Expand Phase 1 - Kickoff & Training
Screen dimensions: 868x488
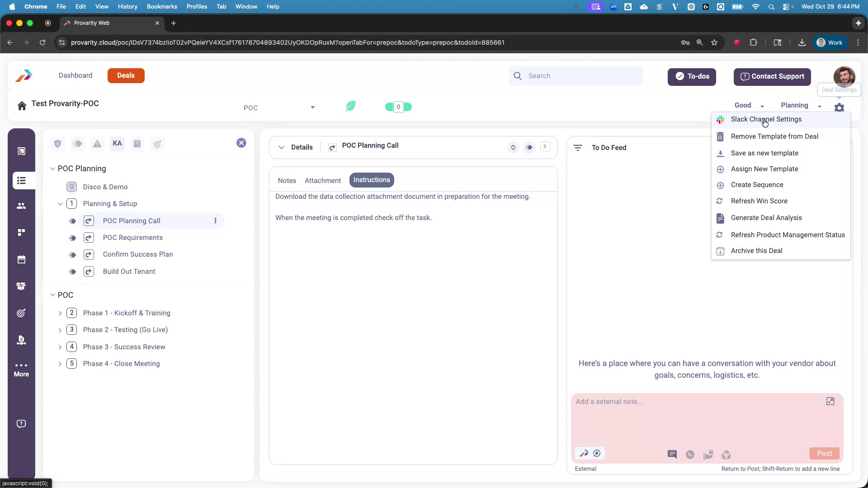click(60, 313)
